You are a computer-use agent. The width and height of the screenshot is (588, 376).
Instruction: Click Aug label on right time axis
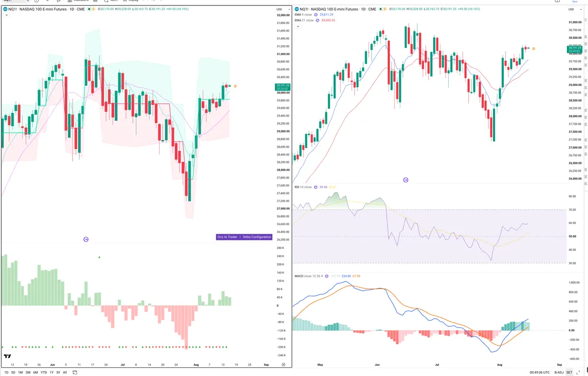pyautogui.click(x=500, y=365)
